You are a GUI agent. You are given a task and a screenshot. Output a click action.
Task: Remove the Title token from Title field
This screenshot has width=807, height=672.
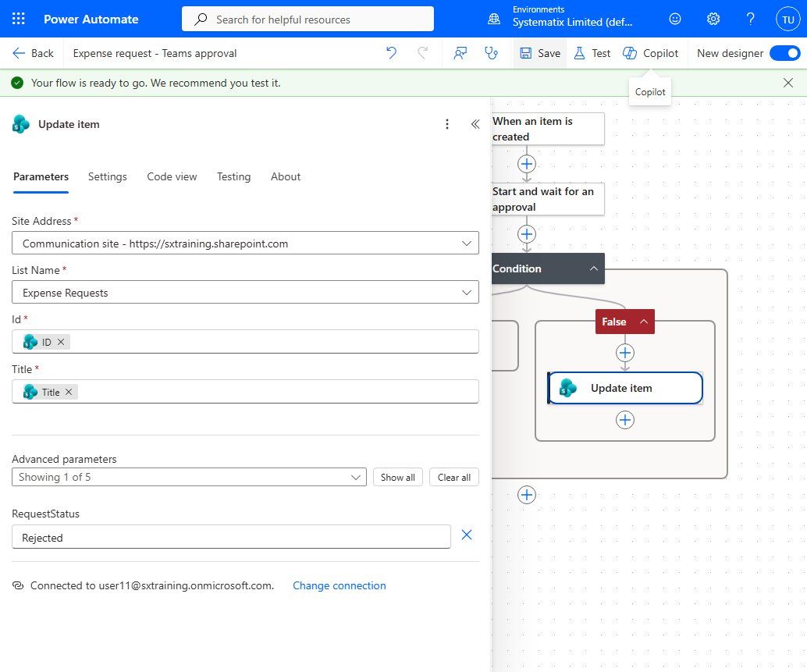(69, 392)
